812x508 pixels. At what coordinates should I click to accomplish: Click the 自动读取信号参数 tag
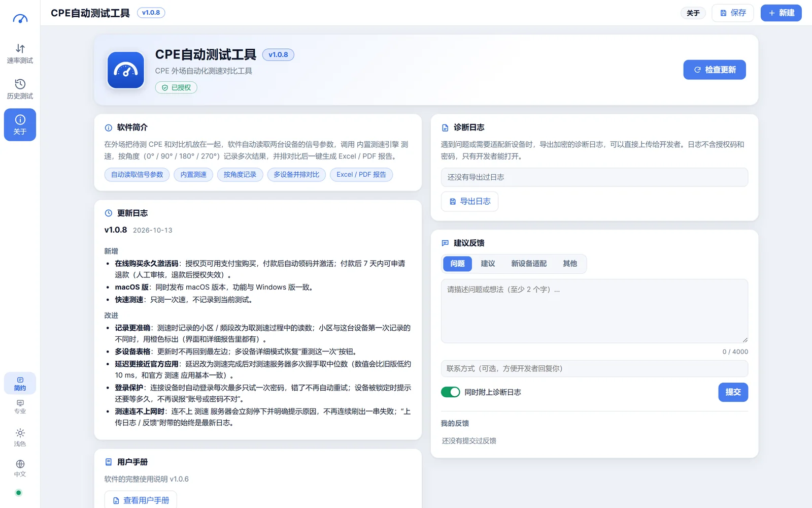(x=137, y=175)
